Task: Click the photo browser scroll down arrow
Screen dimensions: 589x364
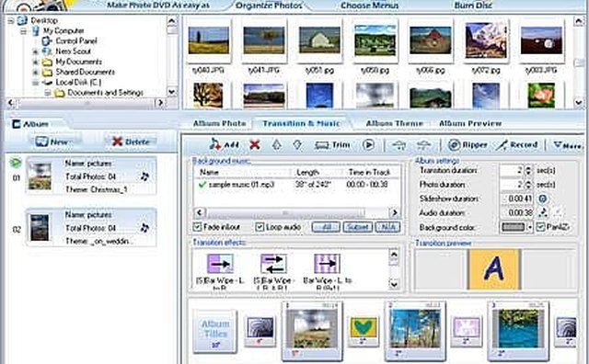Action: 579,102
